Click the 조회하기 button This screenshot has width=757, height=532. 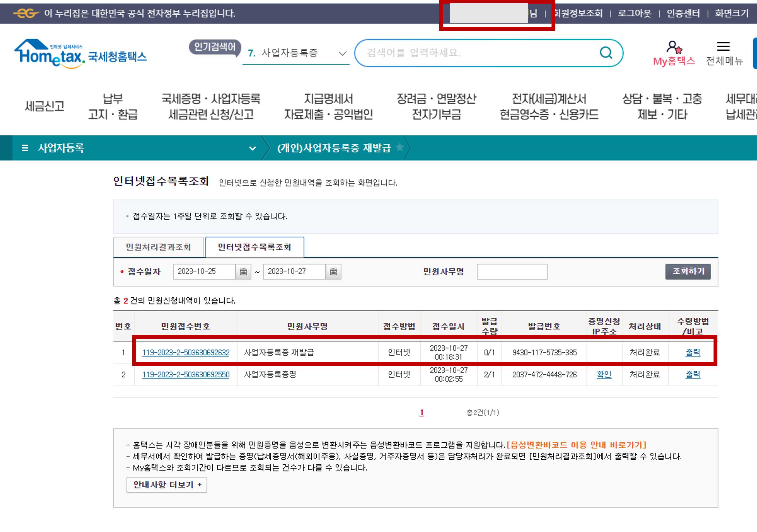point(688,271)
